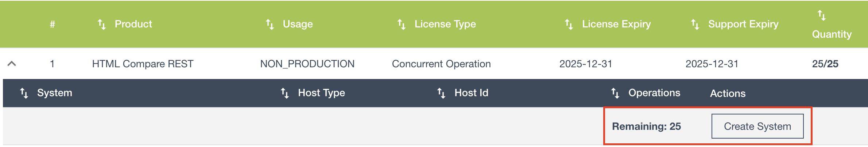Click the # column header
Image resolution: width=868 pixels, height=147 pixels.
pyautogui.click(x=53, y=24)
